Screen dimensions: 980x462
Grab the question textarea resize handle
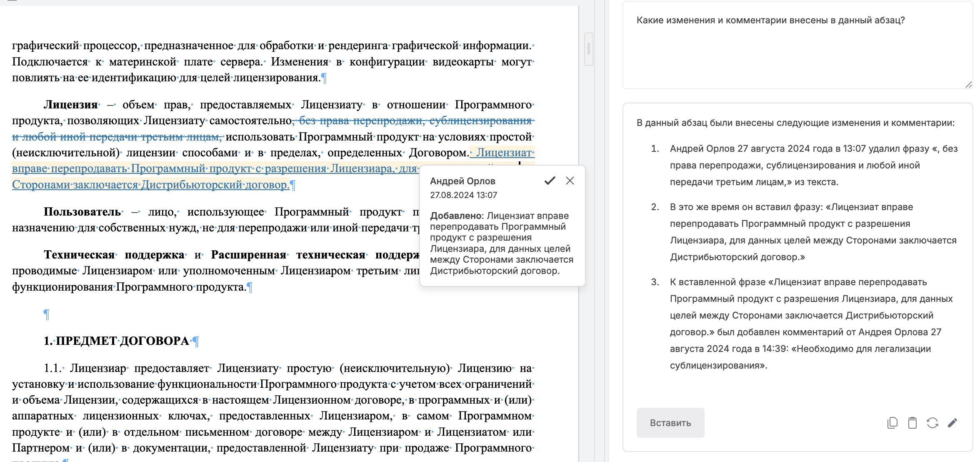pos(968,85)
